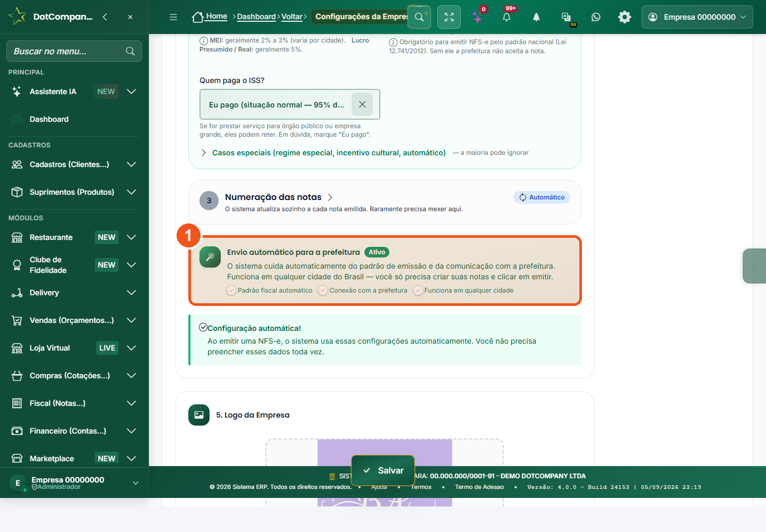766x532 pixels.
Task: Collapse sidebar with the left chevron
Action: coord(105,17)
